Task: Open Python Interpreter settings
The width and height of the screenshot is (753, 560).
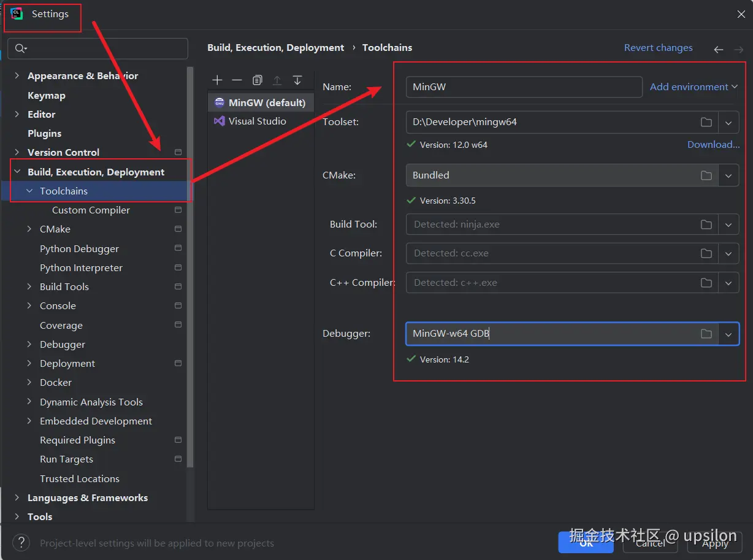Action: (81, 267)
